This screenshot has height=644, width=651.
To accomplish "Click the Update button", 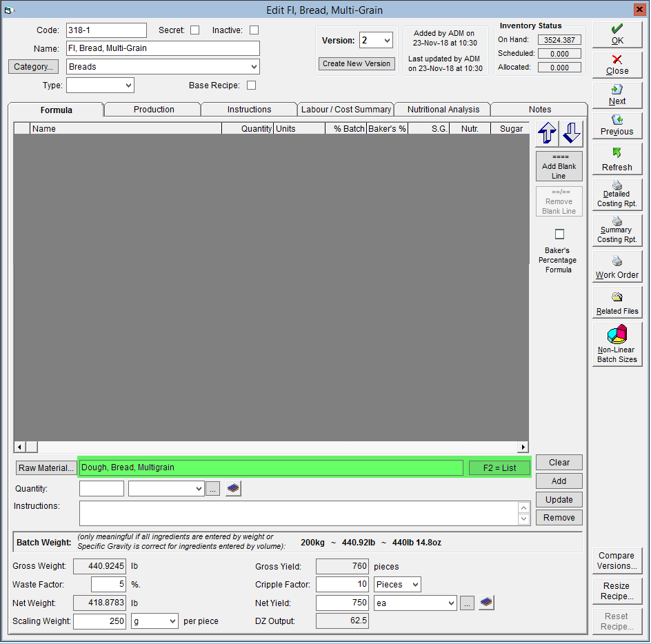I will pos(559,499).
